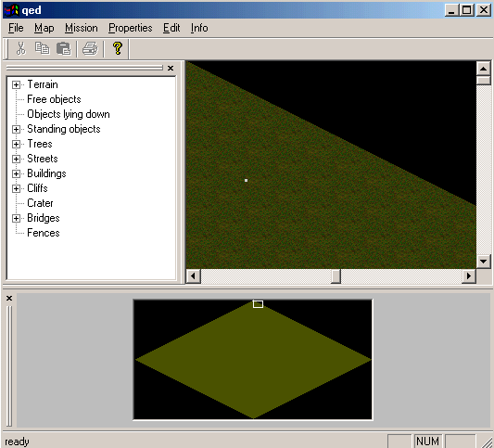The width and height of the screenshot is (494, 448).
Task: Open Help with the question mark icon
Action: pyautogui.click(x=118, y=48)
